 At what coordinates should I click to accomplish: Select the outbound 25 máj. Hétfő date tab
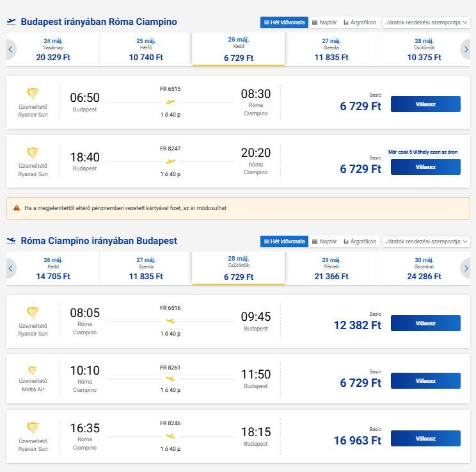pyautogui.click(x=146, y=49)
